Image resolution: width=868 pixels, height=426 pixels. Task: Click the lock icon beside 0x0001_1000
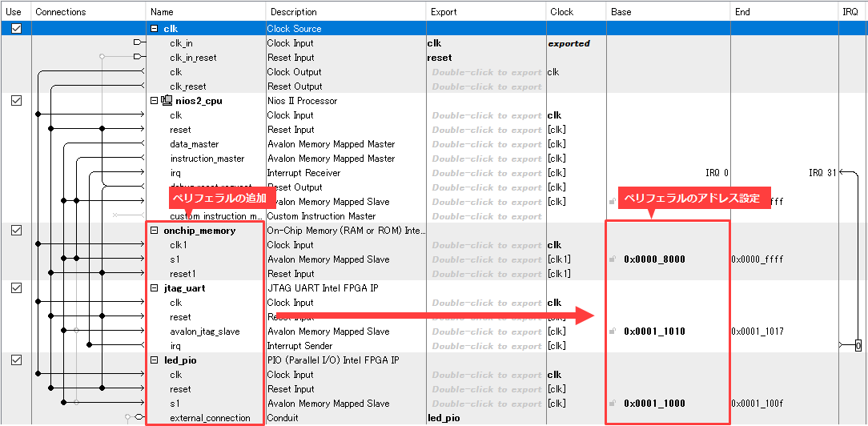coord(613,404)
